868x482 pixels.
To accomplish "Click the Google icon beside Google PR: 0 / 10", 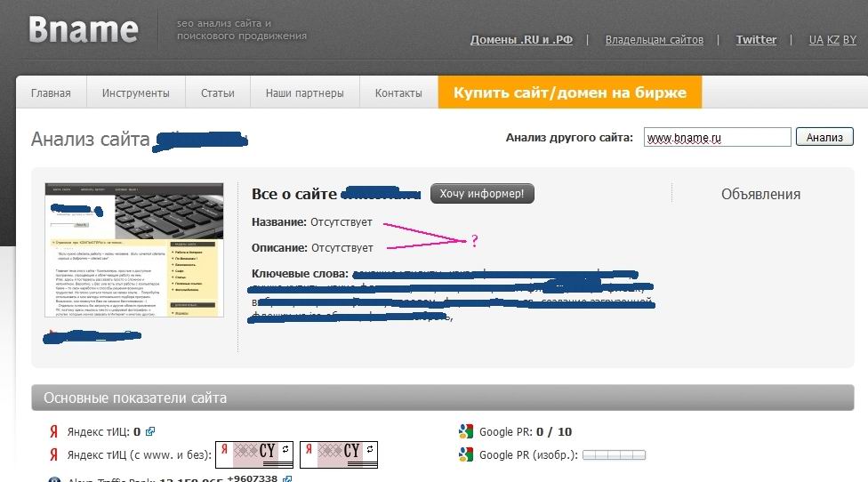I will [x=465, y=431].
